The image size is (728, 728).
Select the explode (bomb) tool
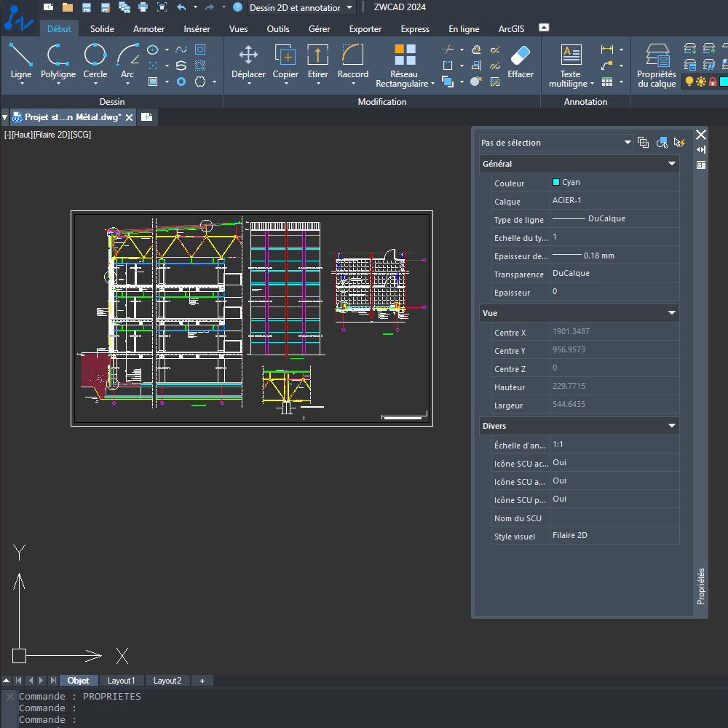pos(476,82)
